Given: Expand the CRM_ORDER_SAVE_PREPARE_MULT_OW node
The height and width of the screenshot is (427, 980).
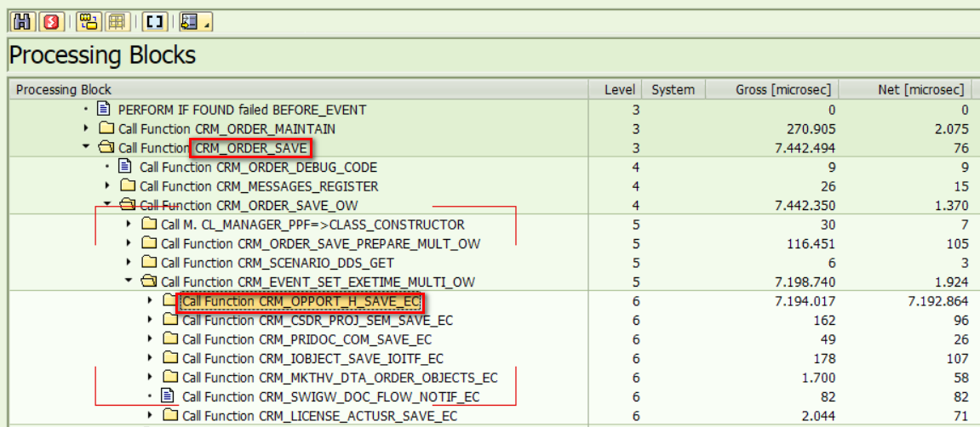Looking at the screenshot, I should coord(129,242).
